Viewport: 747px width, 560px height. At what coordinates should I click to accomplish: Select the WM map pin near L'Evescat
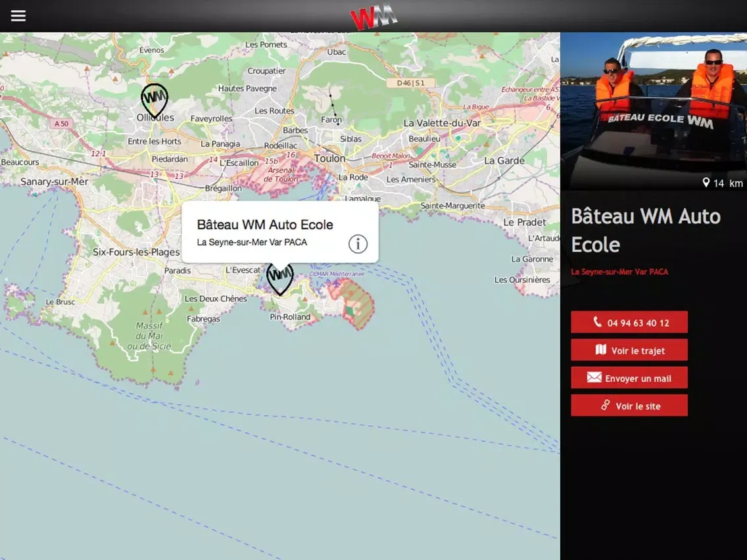(279, 279)
